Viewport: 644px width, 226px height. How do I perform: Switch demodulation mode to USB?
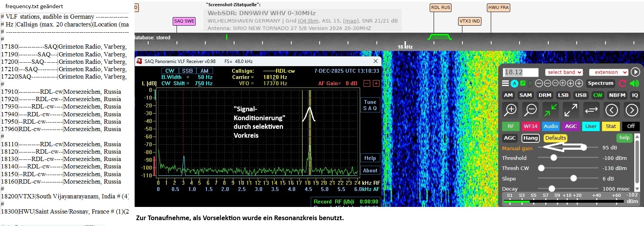coord(581,95)
